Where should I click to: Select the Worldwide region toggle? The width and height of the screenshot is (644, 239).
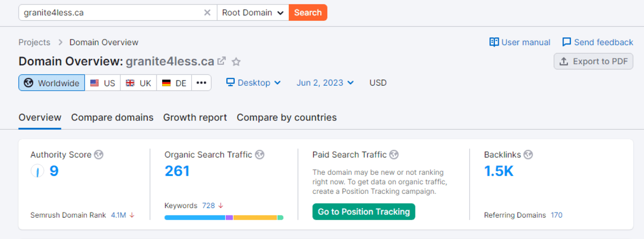[x=52, y=83]
